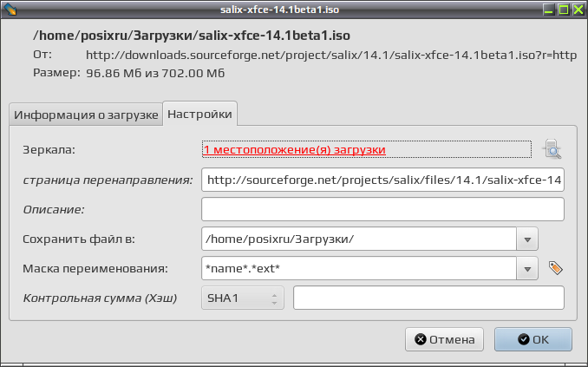
Task: Maximize the dialog window
Action: [x=563, y=10]
